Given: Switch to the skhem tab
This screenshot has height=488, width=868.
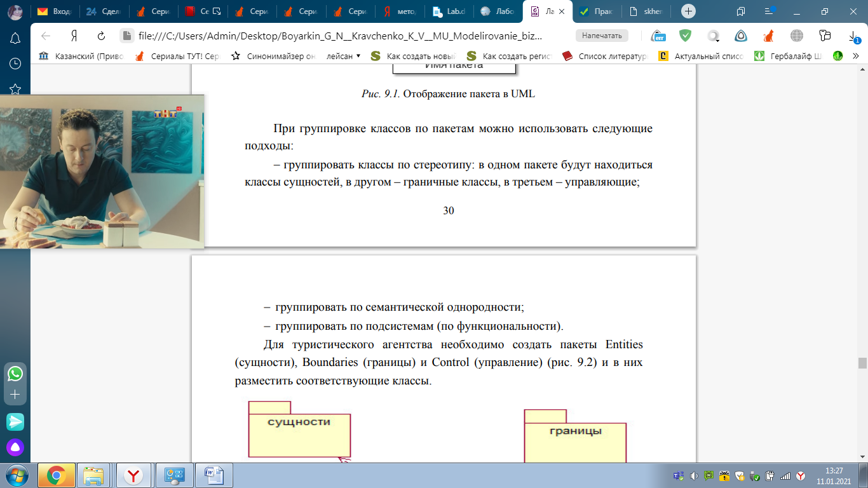Looking at the screenshot, I should tap(647, 11).
